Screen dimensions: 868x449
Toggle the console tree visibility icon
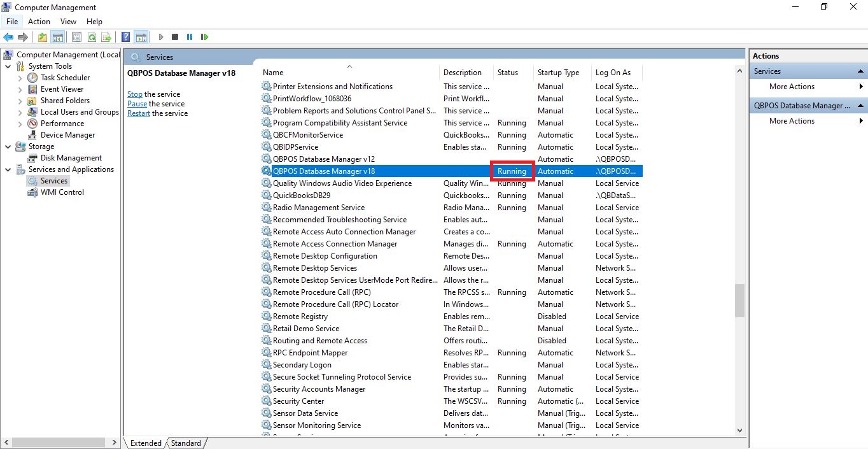57,36
